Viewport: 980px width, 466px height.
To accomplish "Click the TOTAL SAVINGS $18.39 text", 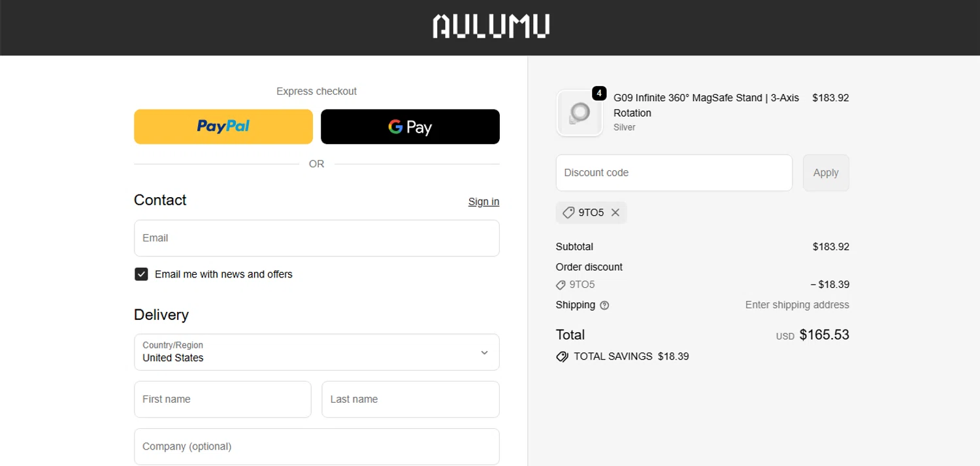I will tap(631, 356).
